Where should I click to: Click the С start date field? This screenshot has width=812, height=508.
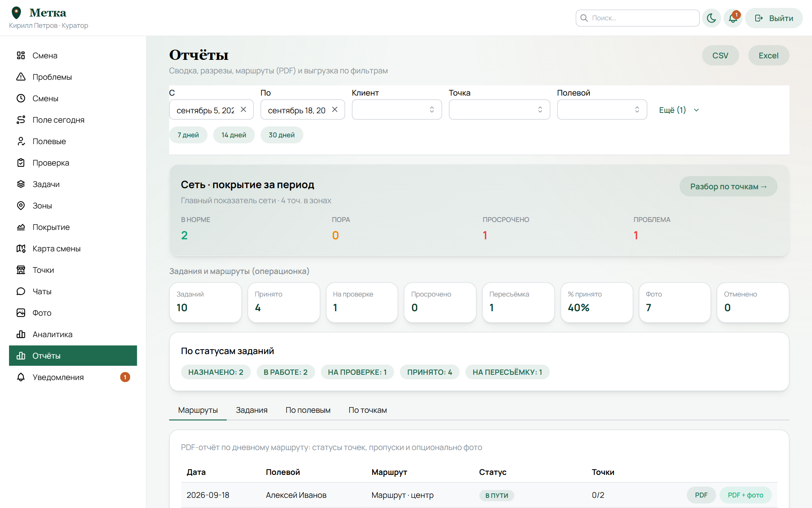pos(211,110)
